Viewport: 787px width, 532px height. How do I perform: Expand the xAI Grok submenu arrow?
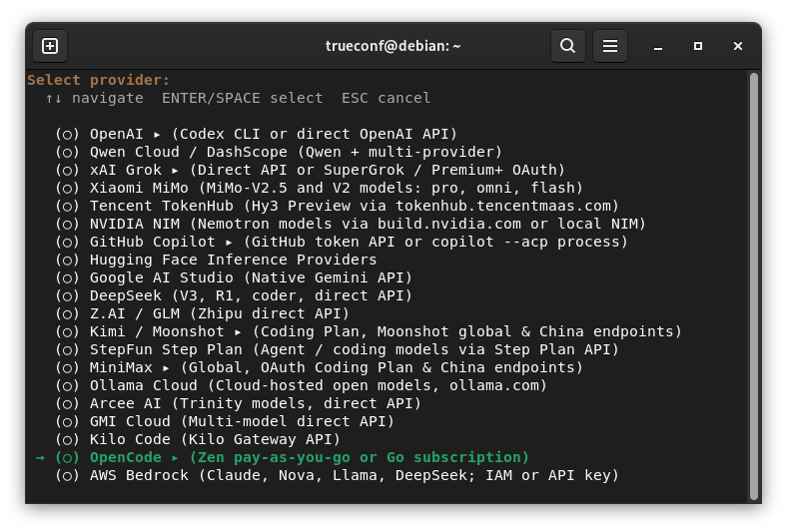coord(175,171)
